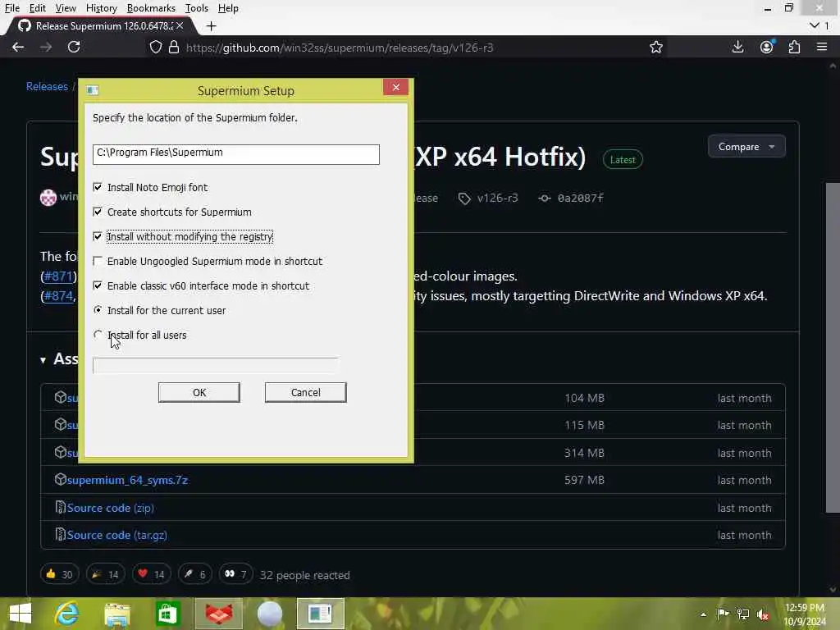
Task: Open the Tools menu
Action: pos(197,8)
